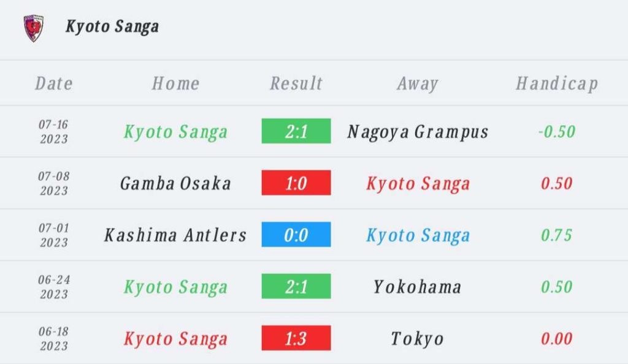Open the green 2:1 result versus Yokohama
Image resolution: width=628 pixels, height=364 pixels.
coord(296,286)
